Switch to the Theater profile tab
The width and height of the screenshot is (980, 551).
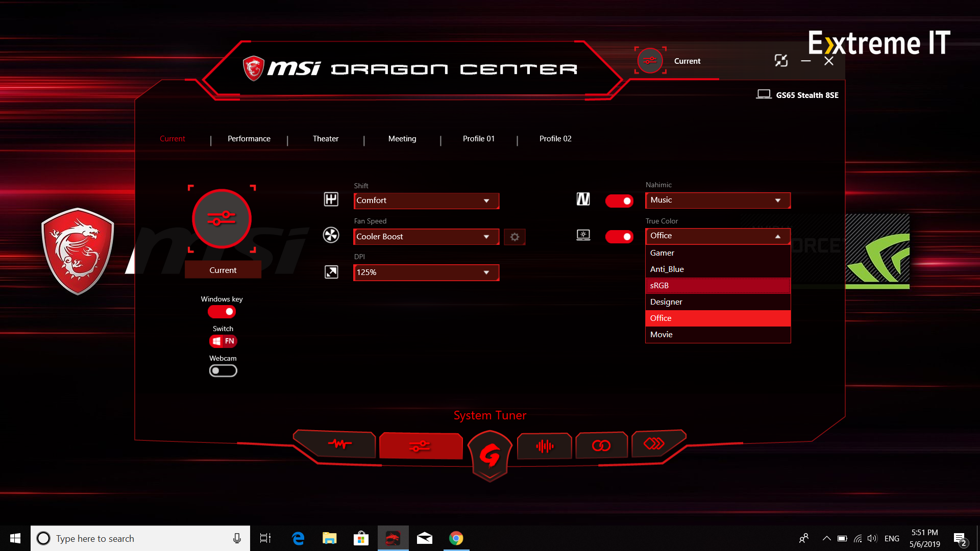326,139
